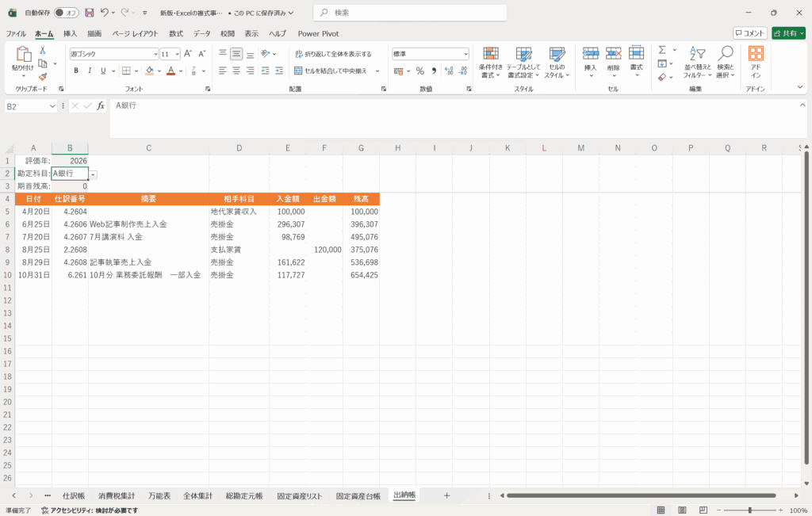812x516 pixels.
Task: Open 条件付き書式 conditional formatting
Action: [492, 62]
